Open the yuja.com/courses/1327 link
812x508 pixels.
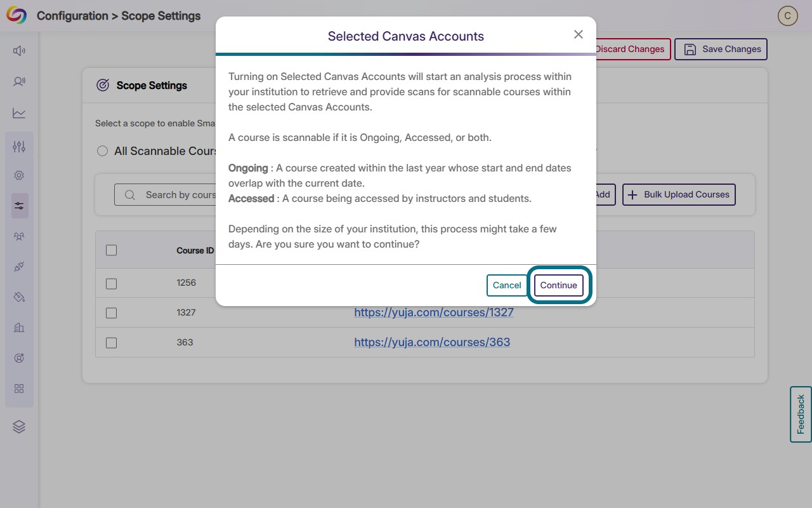(x=434, y=312)
